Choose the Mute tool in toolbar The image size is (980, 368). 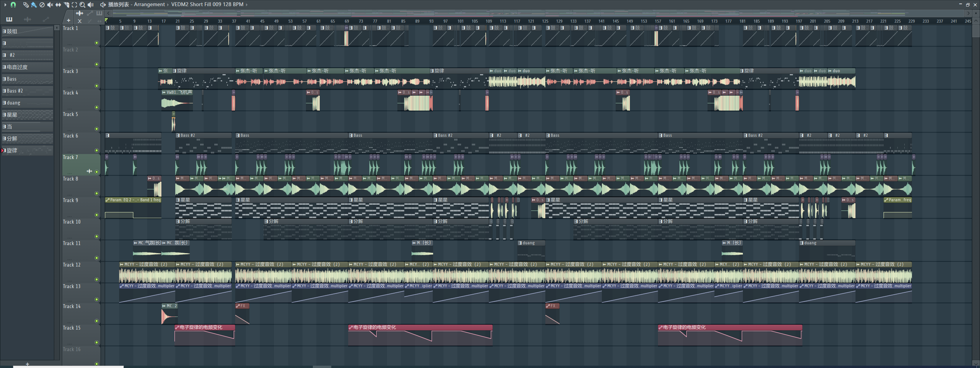[x=50, y=5]
